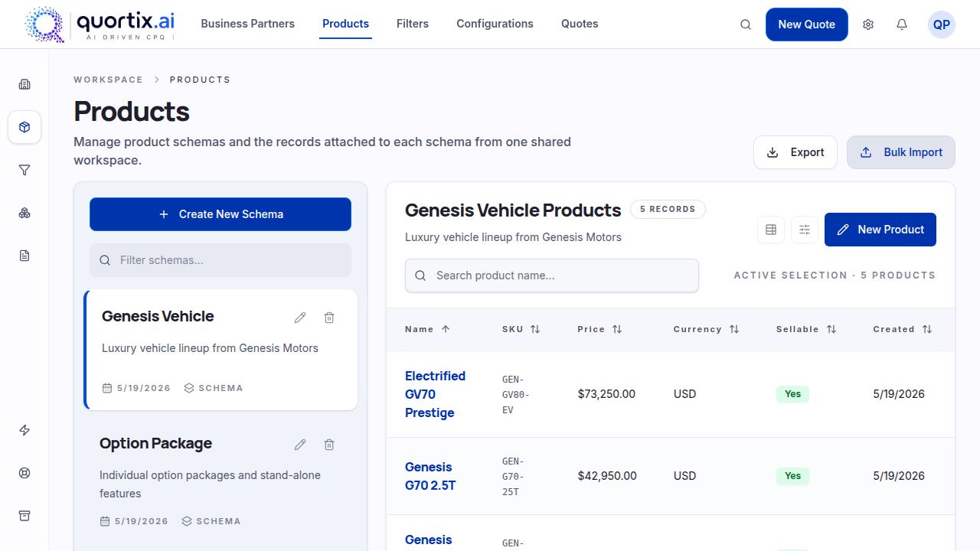Click the GEN-GV80-EV SKU cell
Viewport: 980px width, 551px height.
(x=516, y=394)
